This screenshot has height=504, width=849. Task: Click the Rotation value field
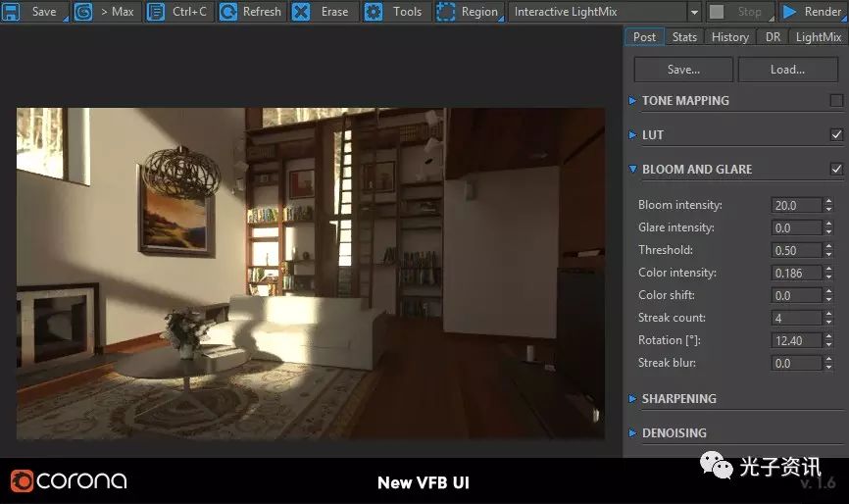pos(796,340)
